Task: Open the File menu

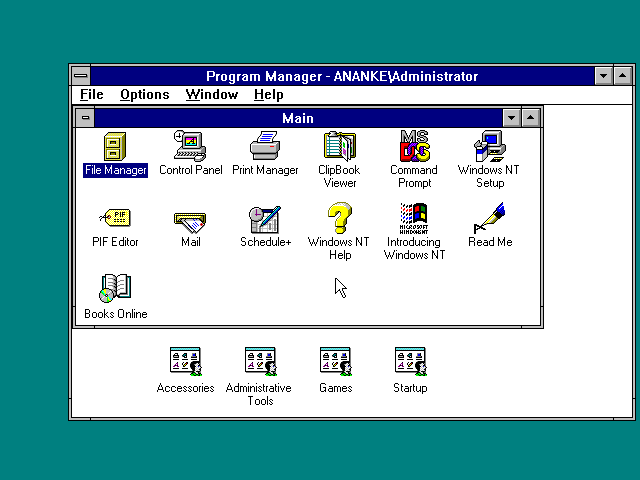Action: [91, 95]
